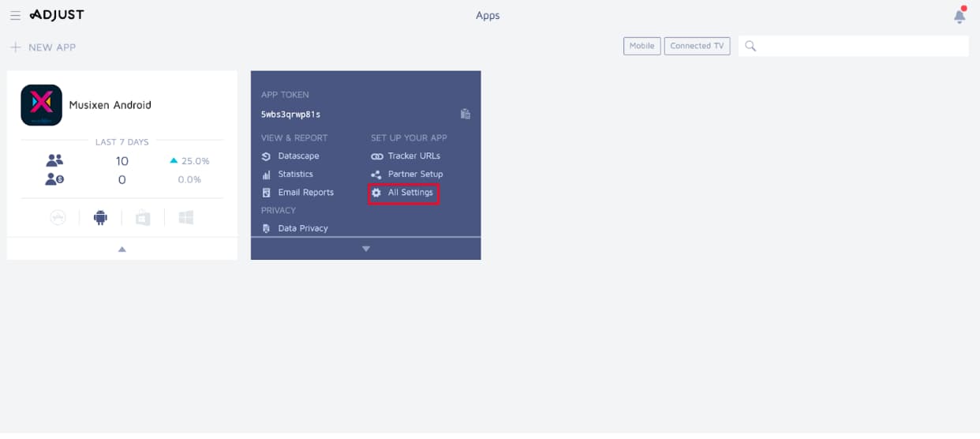Image resolution: width=980 pixels, height=439 pixels.
Task: Click the Tracker URLs link icon
Action: [x=376, y=156]
